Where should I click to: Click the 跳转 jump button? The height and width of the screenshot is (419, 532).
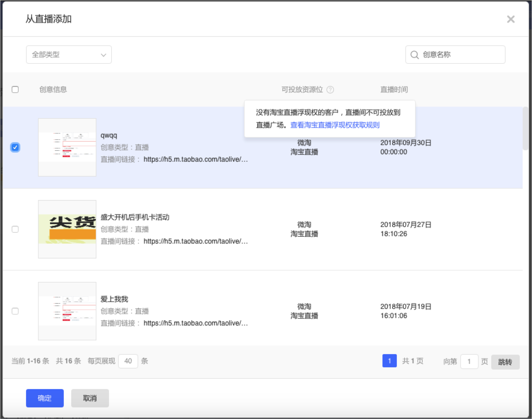505,362
